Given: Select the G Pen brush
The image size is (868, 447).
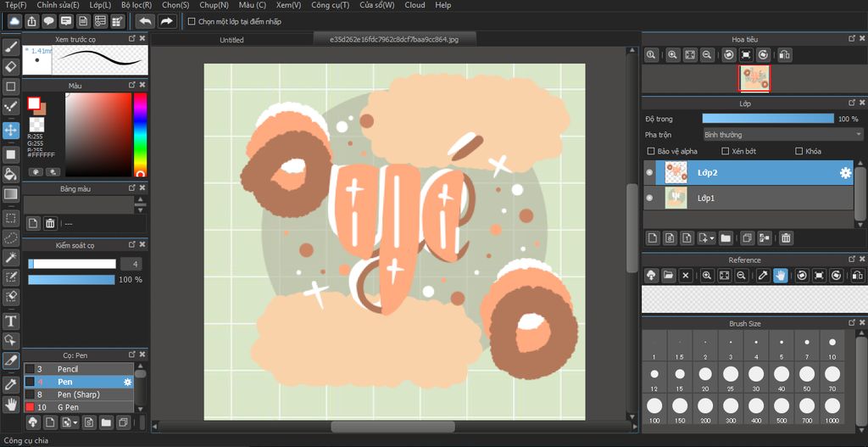Looking at the screenshot, I should coord(78,407).
